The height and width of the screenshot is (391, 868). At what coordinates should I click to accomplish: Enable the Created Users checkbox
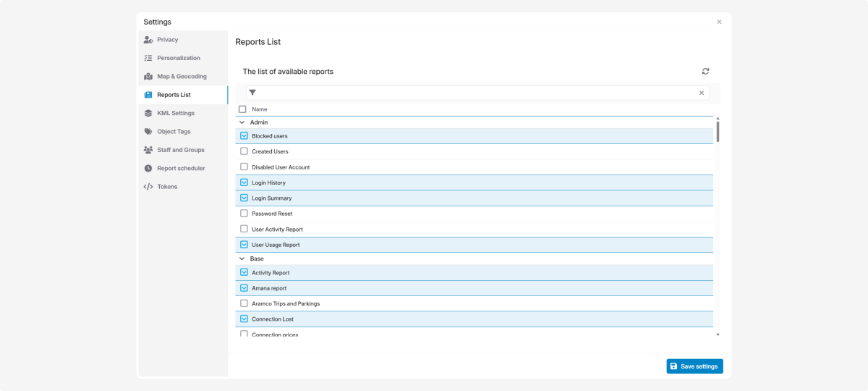[x=244, y=151]
